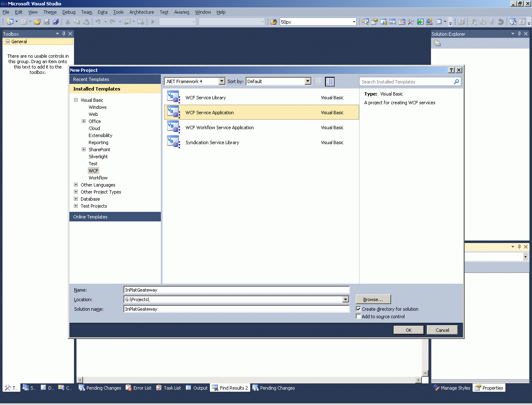Click the Save floppy disk icon
The width and height of the screenshot is (532, 405).
tap(47, 22)
